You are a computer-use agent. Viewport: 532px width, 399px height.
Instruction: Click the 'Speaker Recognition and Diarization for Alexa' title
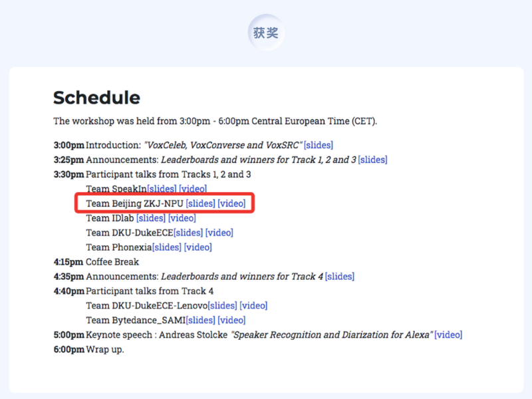(x=332, y=335)
